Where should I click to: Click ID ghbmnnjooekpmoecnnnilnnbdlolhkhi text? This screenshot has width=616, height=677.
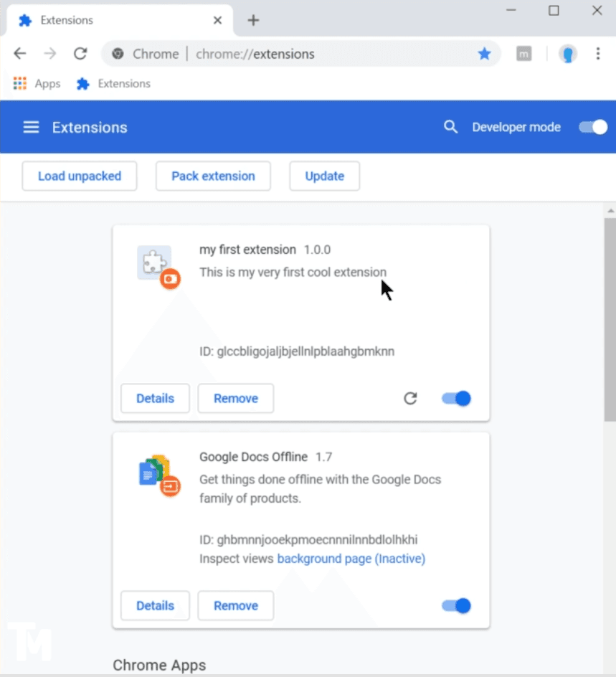pyautogui.click(x=308, y=540)
